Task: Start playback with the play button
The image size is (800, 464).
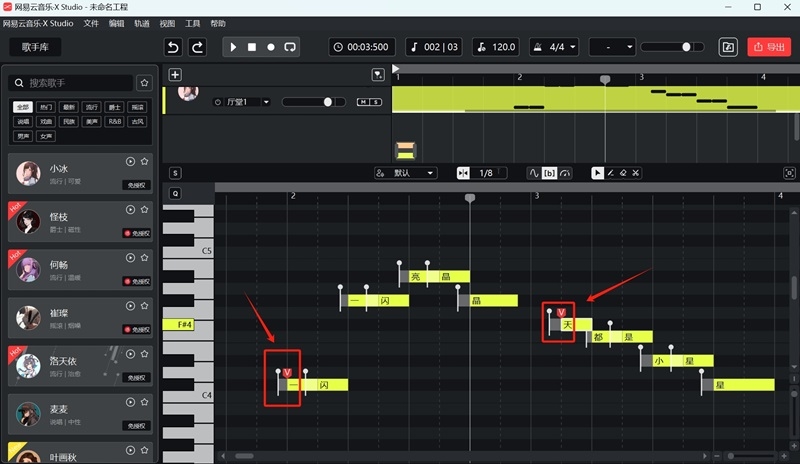Action: [233, 47]
